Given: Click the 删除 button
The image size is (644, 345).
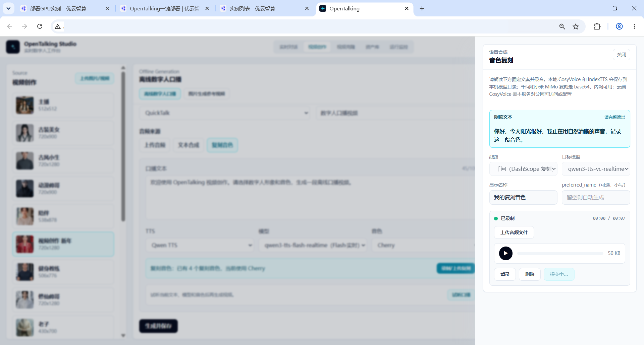Looking at the screenshot, I should point(530,274).
